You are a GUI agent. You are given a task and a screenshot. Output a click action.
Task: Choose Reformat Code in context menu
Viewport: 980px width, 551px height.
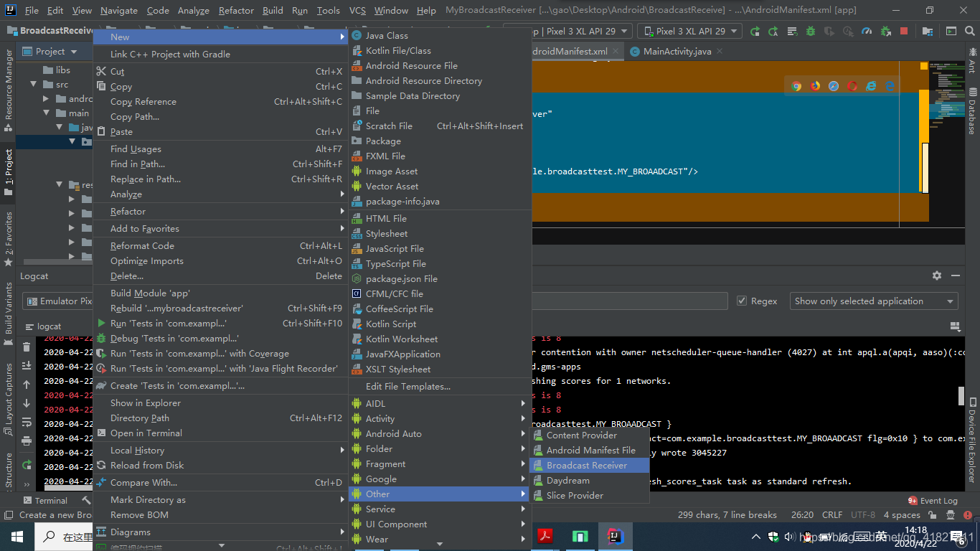coord(220,246)
